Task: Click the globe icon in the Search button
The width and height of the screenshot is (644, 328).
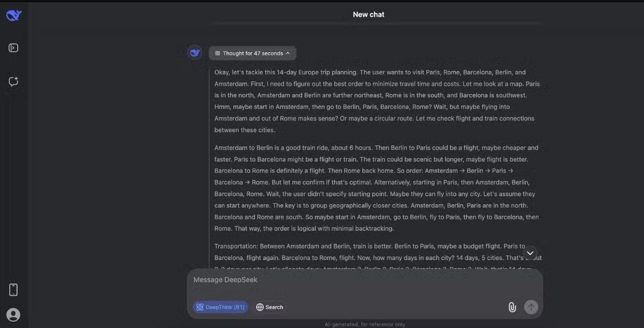Action: pyautogui.click(x=260, y=307)
